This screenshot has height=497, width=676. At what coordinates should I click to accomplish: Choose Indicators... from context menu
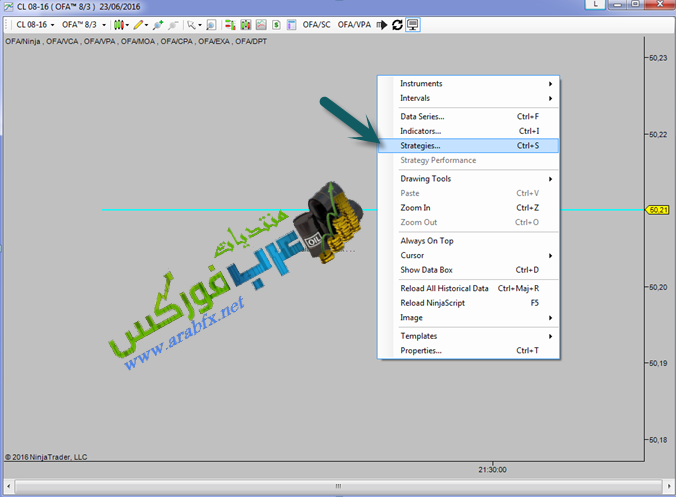[469, 131]
